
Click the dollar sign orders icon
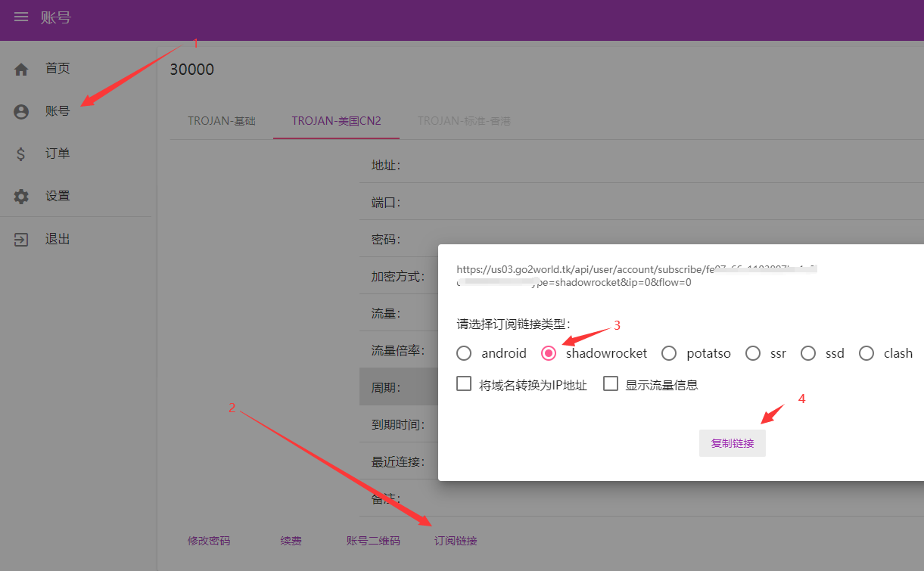pos(21,154)
